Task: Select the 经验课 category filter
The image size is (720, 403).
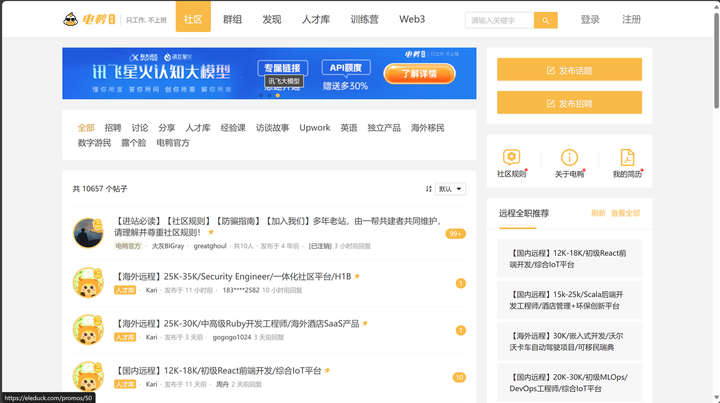Action: point(233,128)
